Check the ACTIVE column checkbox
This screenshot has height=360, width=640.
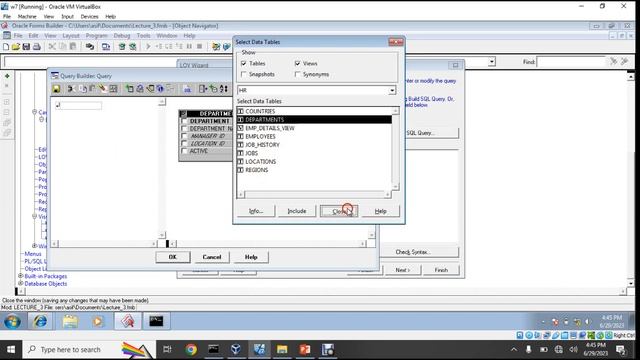coord(184,151)
